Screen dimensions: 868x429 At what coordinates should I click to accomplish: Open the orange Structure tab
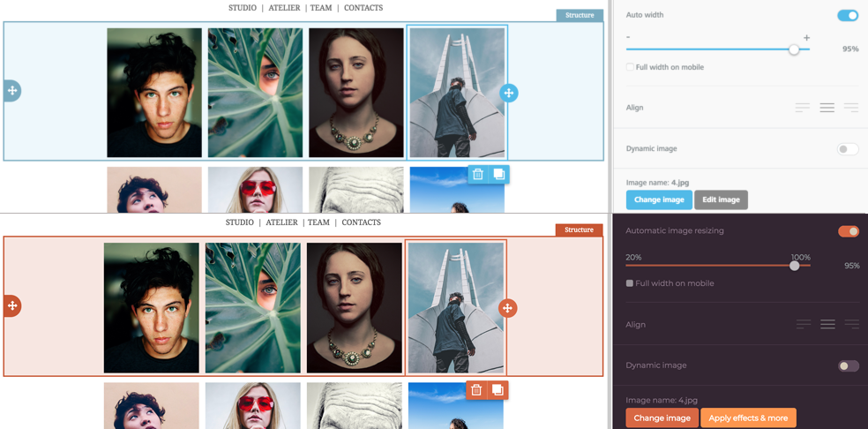click(x=579, y=230)
